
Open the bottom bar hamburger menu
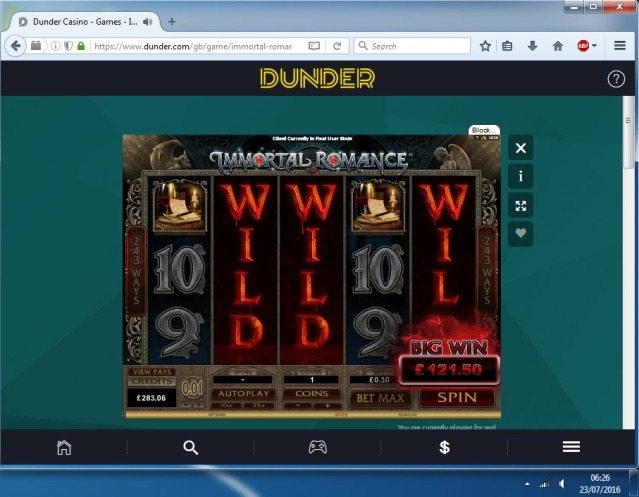click(x=571, y=446)
